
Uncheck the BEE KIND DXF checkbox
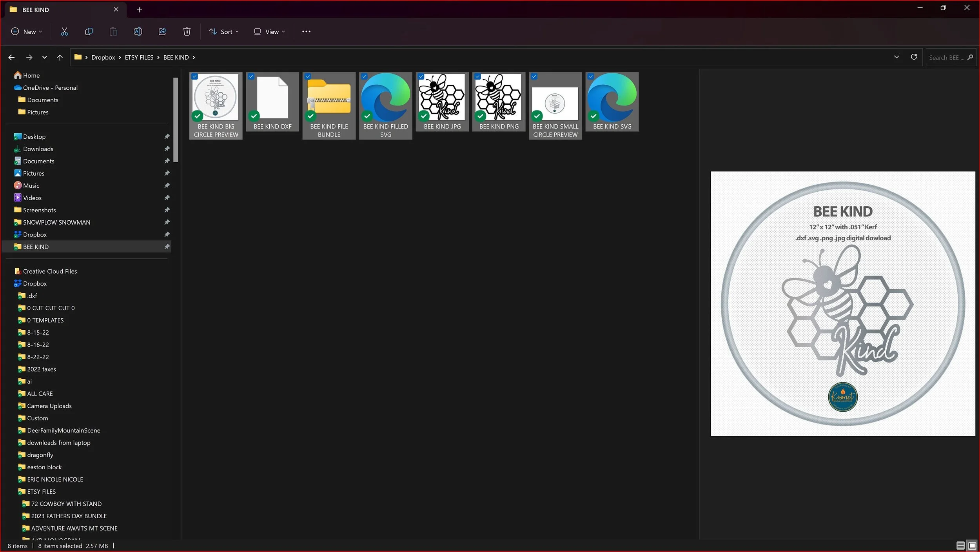pos(251,77)
